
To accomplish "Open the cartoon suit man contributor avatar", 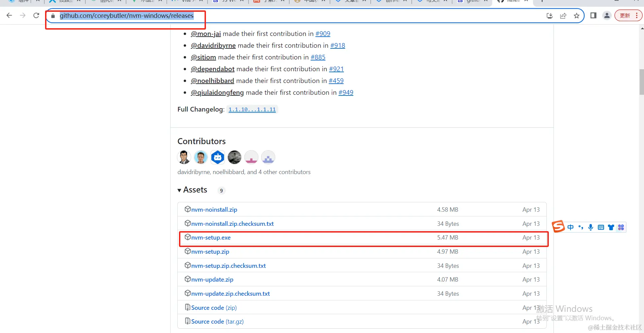I will 184,157.
